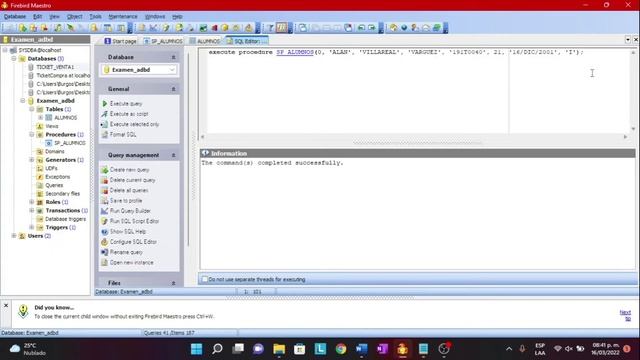Collapse the Tables tree node
Screen dimensions: 640x360
pos(31,109)
